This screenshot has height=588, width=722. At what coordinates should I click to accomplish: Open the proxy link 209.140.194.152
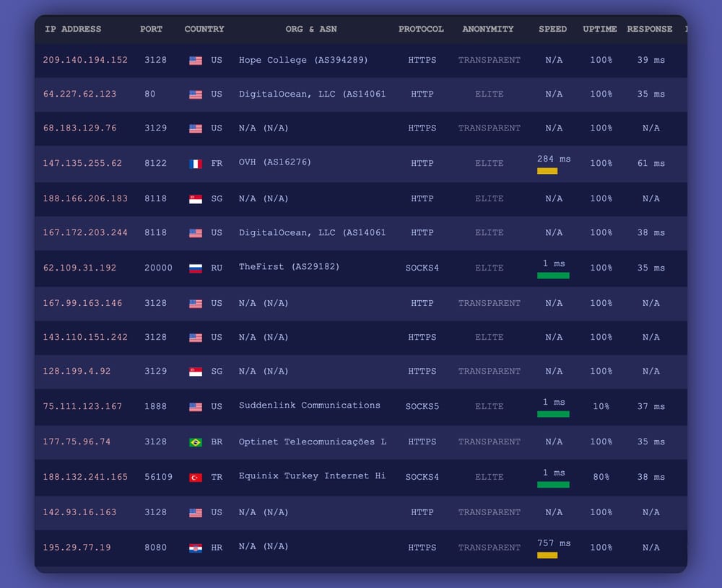pos(84,61)
